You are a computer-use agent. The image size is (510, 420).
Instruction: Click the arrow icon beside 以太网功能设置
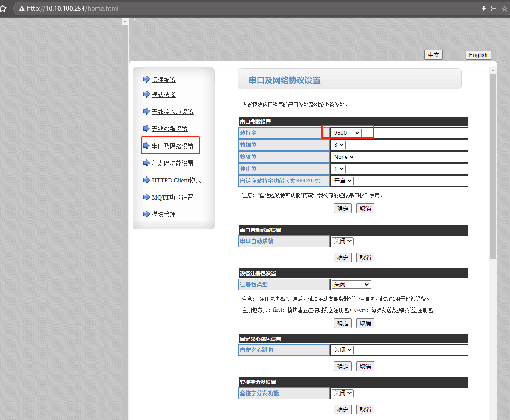tap(147, 163)
